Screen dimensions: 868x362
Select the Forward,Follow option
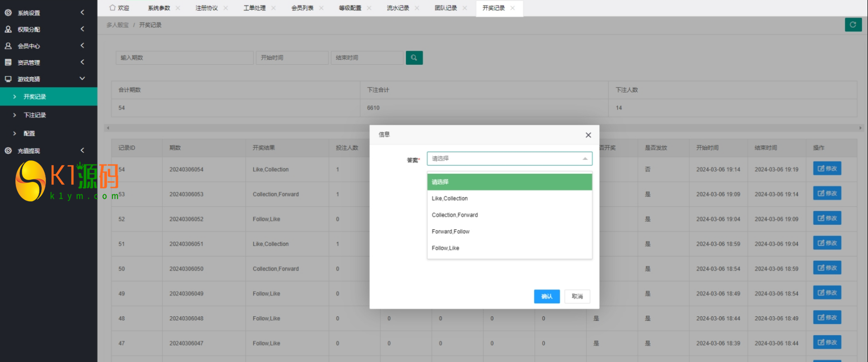point(451,231)
